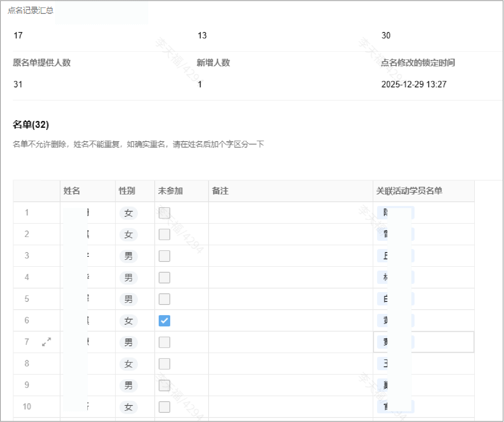Tick the 未参加 checkbox in row 10

164,407
